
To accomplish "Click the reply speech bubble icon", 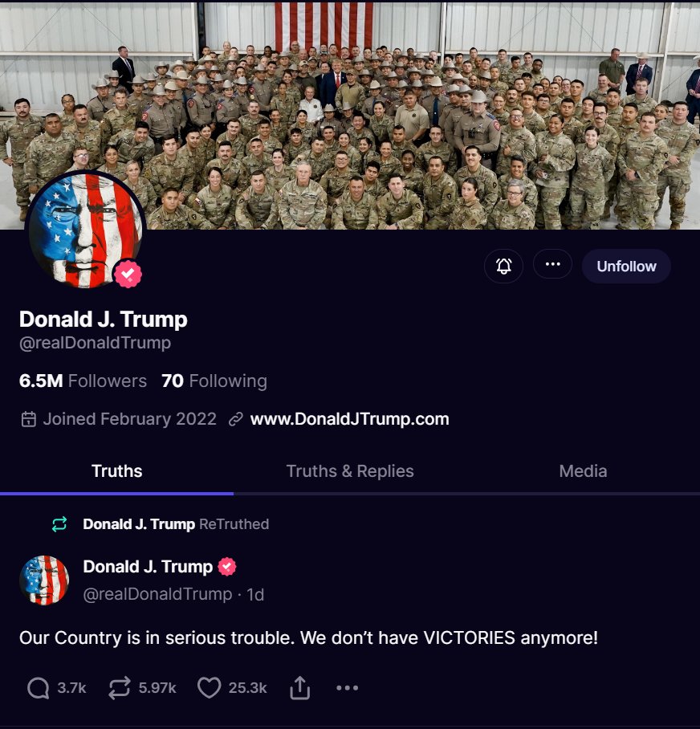I will pos(38,687).
